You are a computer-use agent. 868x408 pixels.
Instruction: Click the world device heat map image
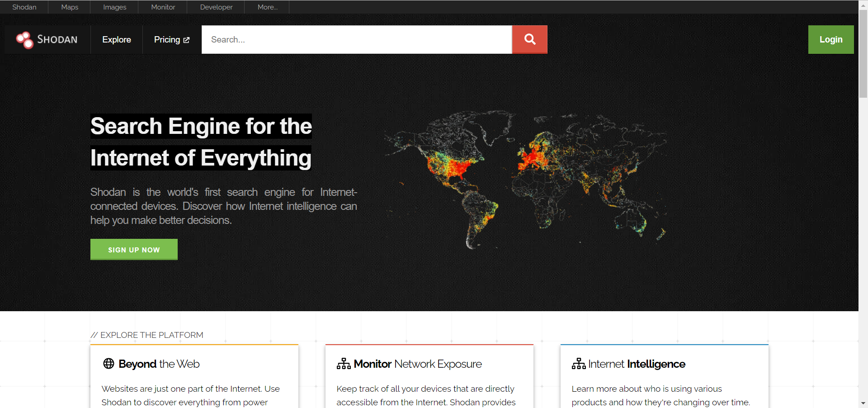tap(525, 180)
